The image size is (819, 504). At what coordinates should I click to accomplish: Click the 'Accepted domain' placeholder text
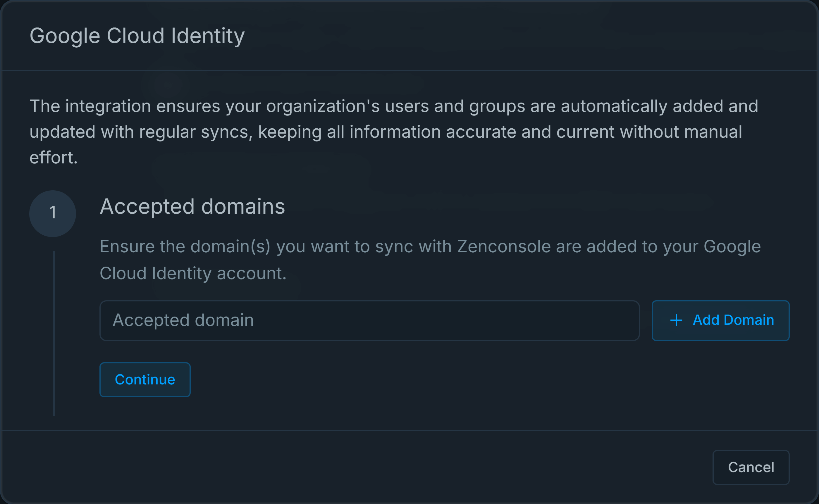183,320
